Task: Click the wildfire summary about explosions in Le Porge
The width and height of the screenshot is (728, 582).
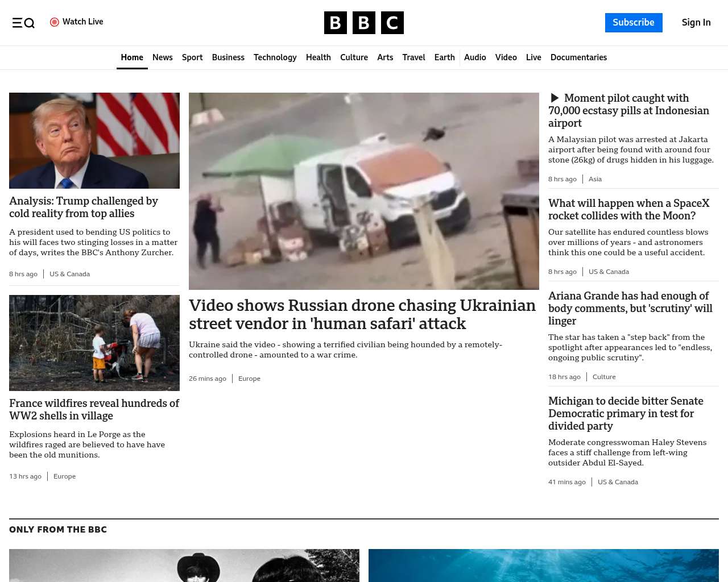Action: coord(87,444)
